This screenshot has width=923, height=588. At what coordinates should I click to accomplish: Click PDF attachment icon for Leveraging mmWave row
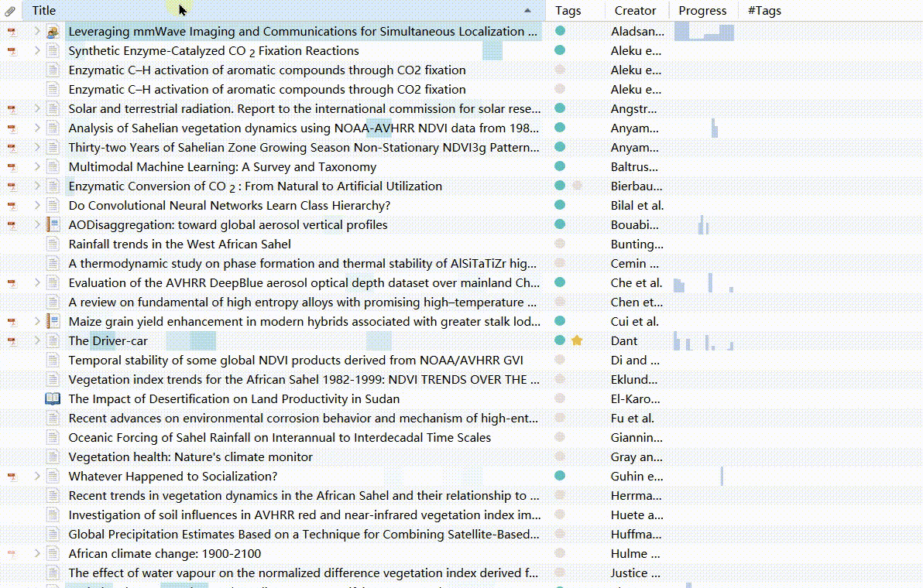[12, 32]
